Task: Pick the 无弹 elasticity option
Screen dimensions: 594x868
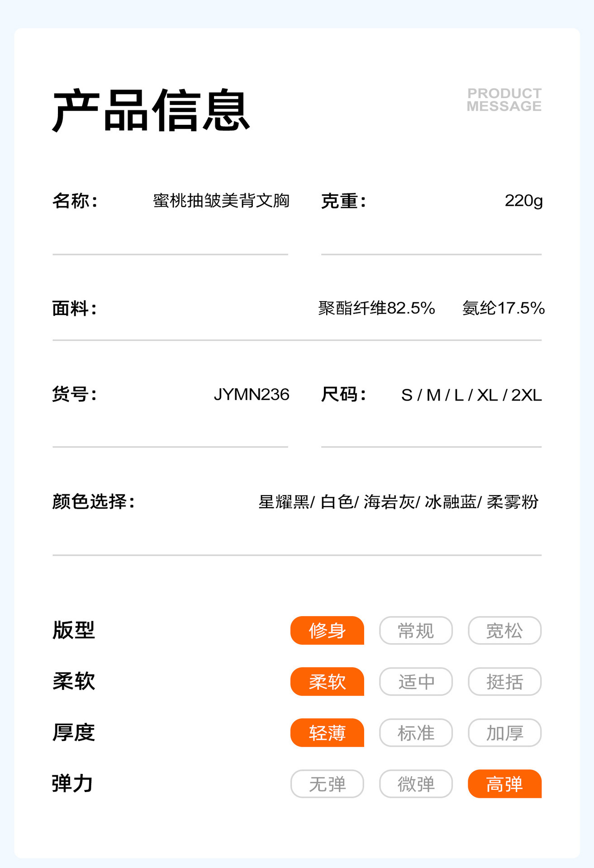Action: pos(327,783)
